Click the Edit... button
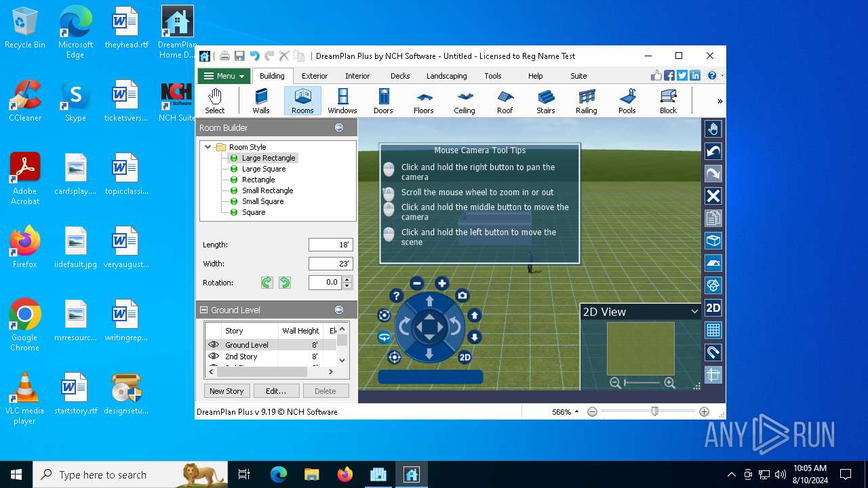 click(276, 391)
